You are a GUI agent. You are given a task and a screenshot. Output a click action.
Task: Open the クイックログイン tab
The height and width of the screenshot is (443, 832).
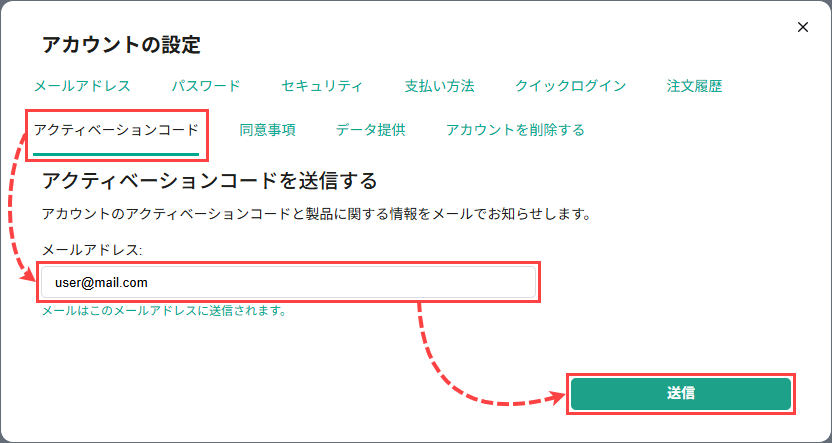570,86
